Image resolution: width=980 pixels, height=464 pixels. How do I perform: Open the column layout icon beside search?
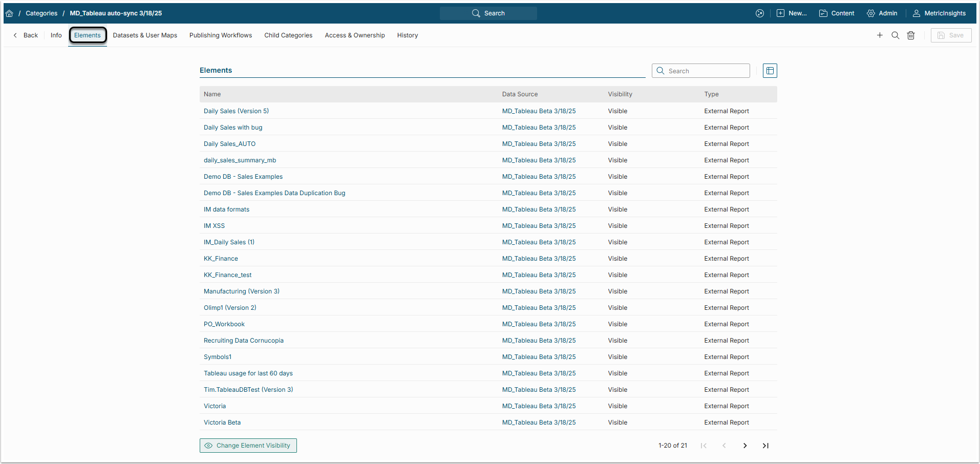tap(770, 71)
